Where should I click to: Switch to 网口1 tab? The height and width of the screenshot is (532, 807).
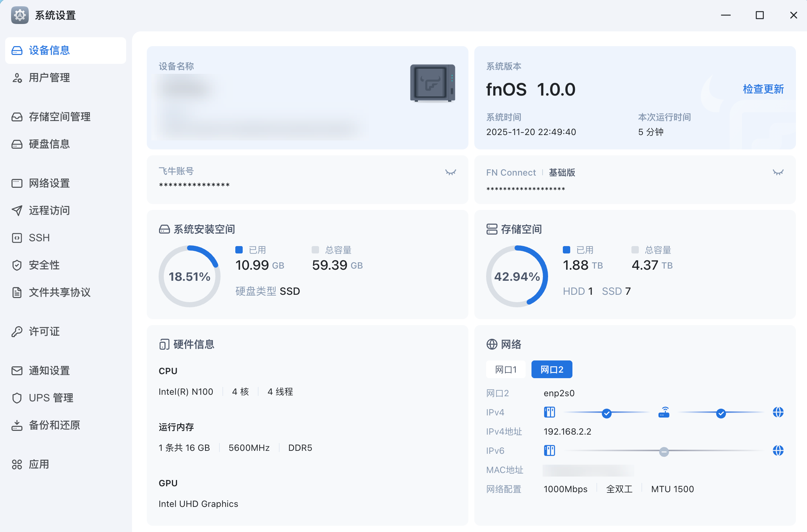tap(506, 369)
